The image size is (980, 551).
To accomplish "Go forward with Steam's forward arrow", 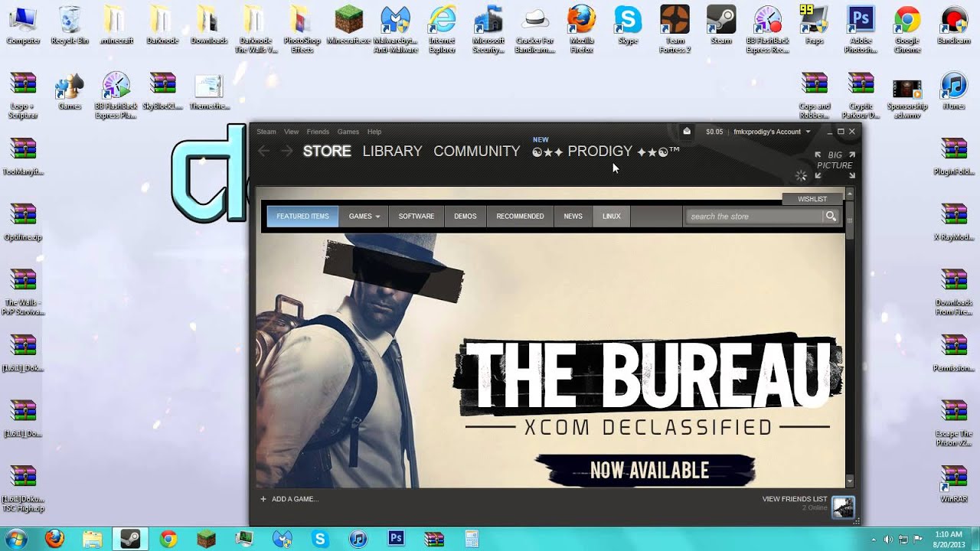I will (x=286, y=152).
